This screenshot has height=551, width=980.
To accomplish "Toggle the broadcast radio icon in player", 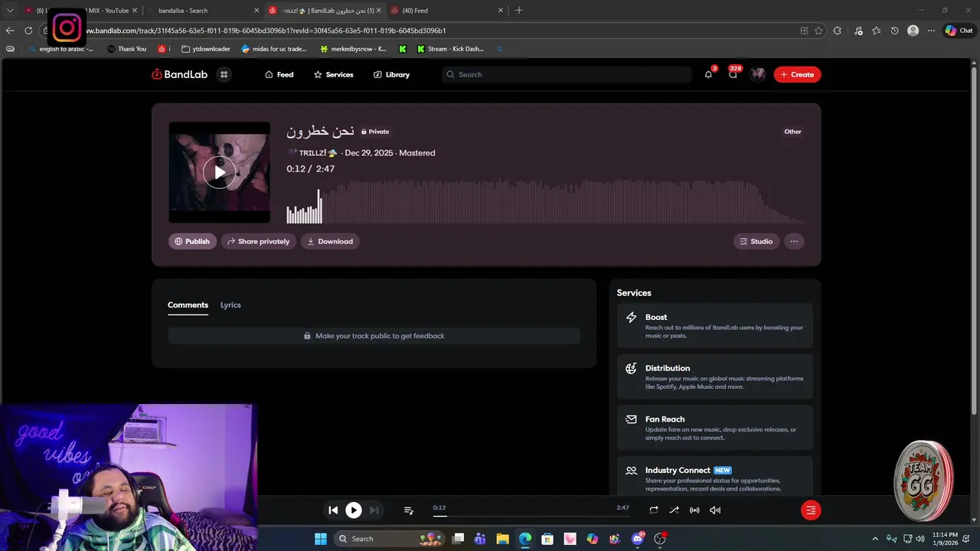I will (x=694, y=510).
